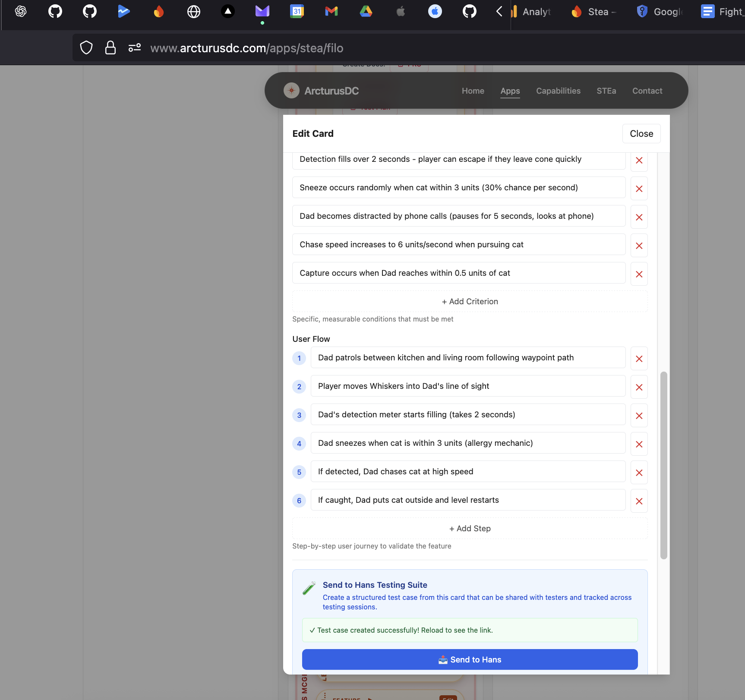Delete step 1 'Dad patrols between kitchen'

[639, 359]
